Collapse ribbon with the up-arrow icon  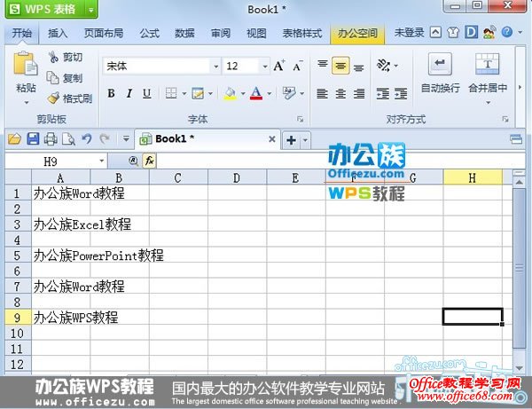(x=435, y=33)
